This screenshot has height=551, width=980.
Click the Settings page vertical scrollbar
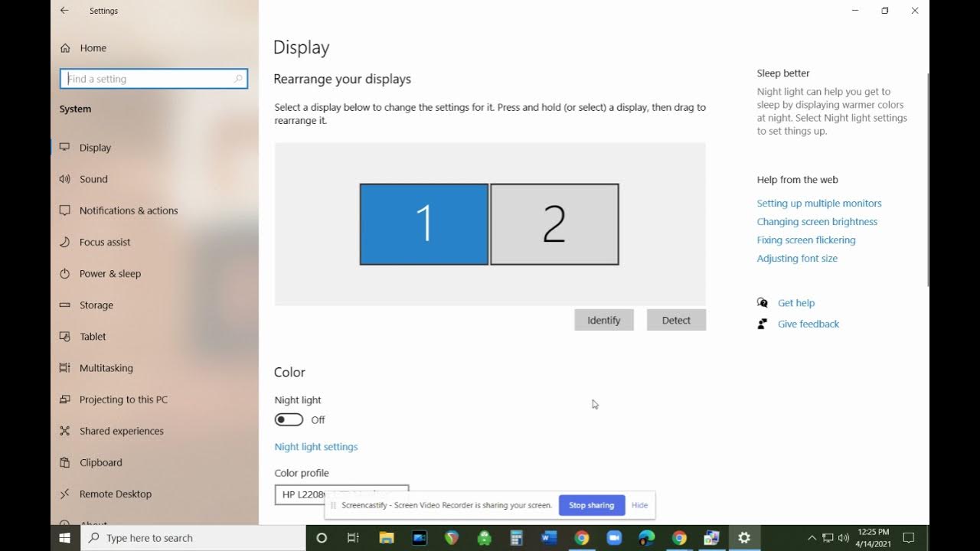coord(927,180)
